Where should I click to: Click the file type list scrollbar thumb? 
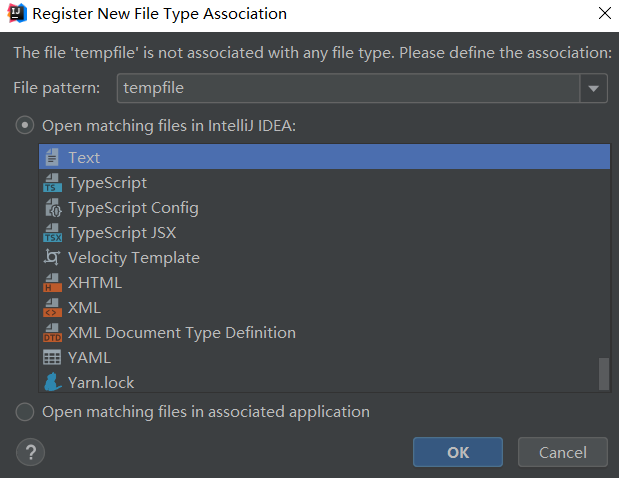coord(604,374)
